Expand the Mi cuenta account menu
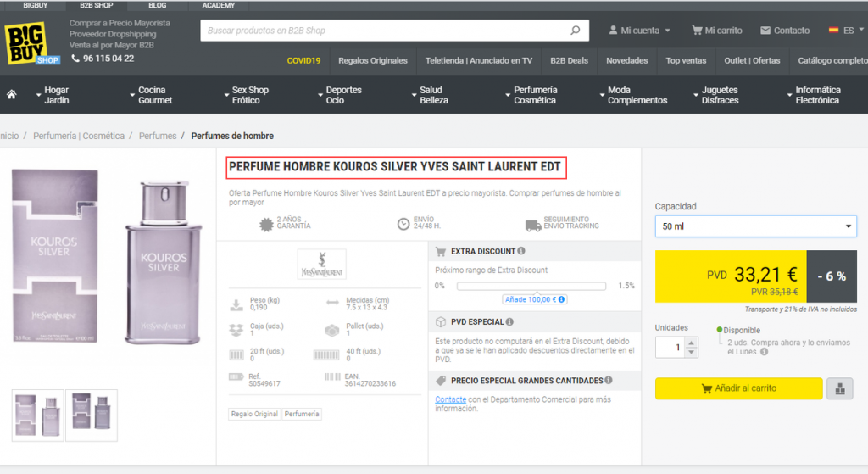Image resolution: width=868 pixels, height=474 pixels. (x=640, y=31)
